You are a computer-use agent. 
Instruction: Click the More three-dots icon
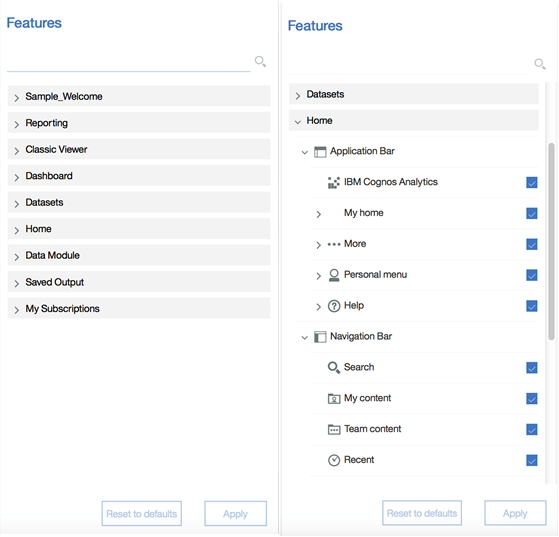pos(334,244)
